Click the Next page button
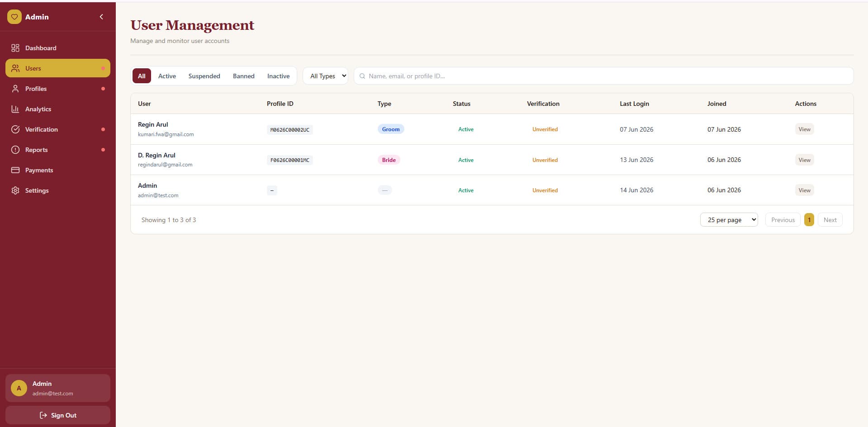Screen dimensions: 868x427 coord(830,220)
